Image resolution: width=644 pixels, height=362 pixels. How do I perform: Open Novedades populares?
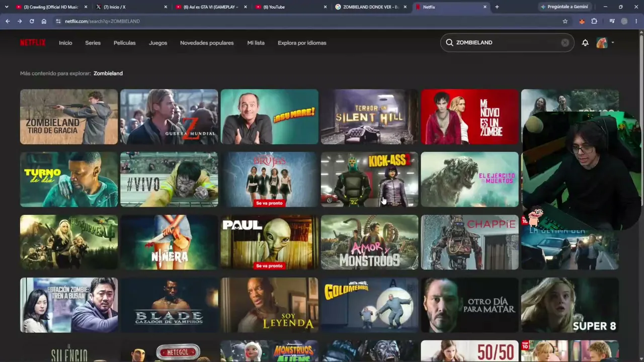[207, 43]
